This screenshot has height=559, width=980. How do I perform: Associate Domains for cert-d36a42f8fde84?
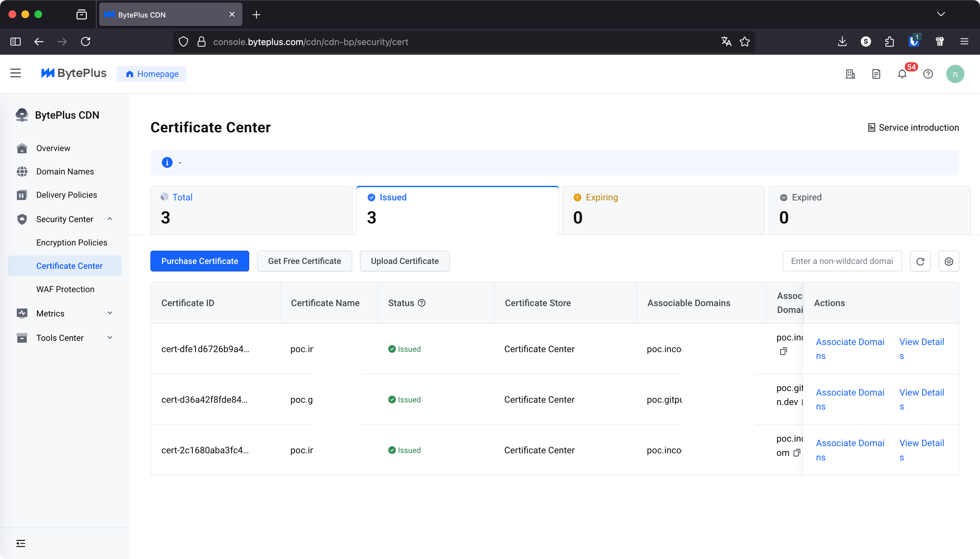click(x=850, y=400)
